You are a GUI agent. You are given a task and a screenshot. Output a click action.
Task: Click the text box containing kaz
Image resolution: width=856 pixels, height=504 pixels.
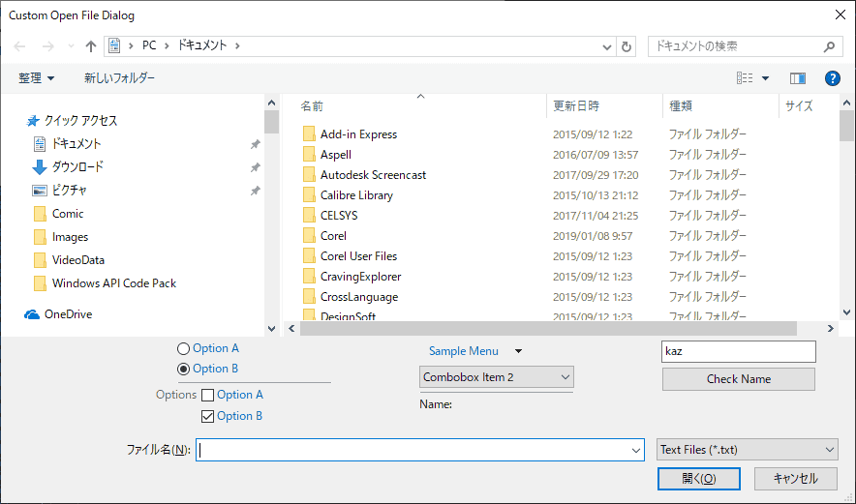tap(739, 351)
